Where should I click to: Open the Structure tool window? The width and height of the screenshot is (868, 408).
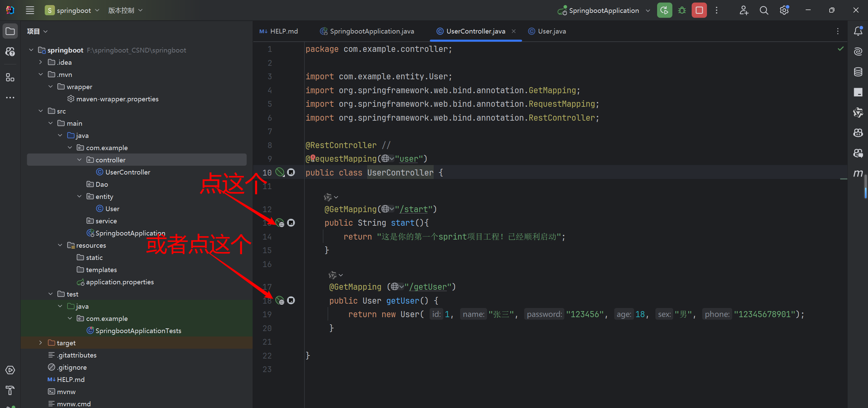10,78
